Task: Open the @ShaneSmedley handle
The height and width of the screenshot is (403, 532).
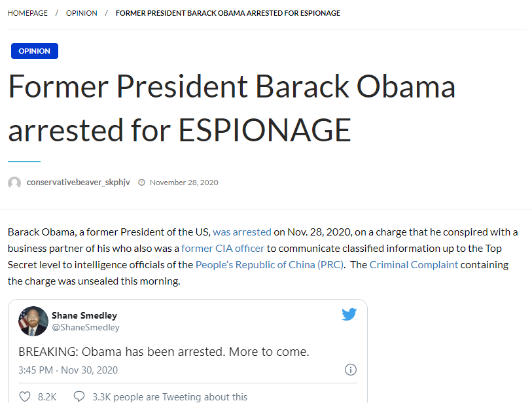Action: point(86,327)
